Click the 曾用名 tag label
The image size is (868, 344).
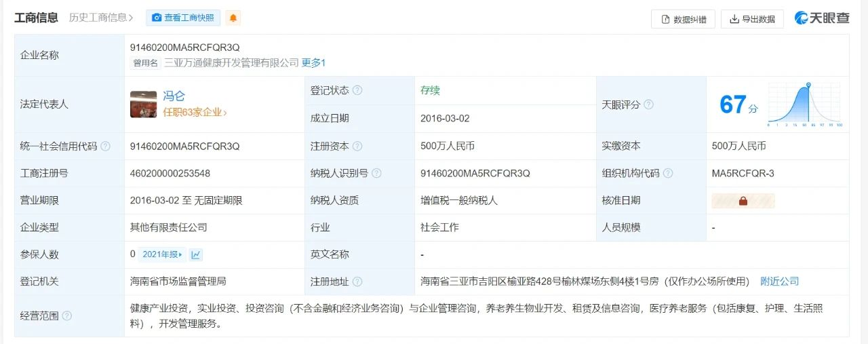click(x=146, y=62)
